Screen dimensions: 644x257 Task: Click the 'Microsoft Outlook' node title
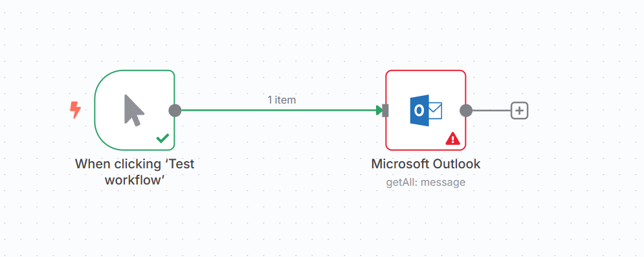click(426, 164)
